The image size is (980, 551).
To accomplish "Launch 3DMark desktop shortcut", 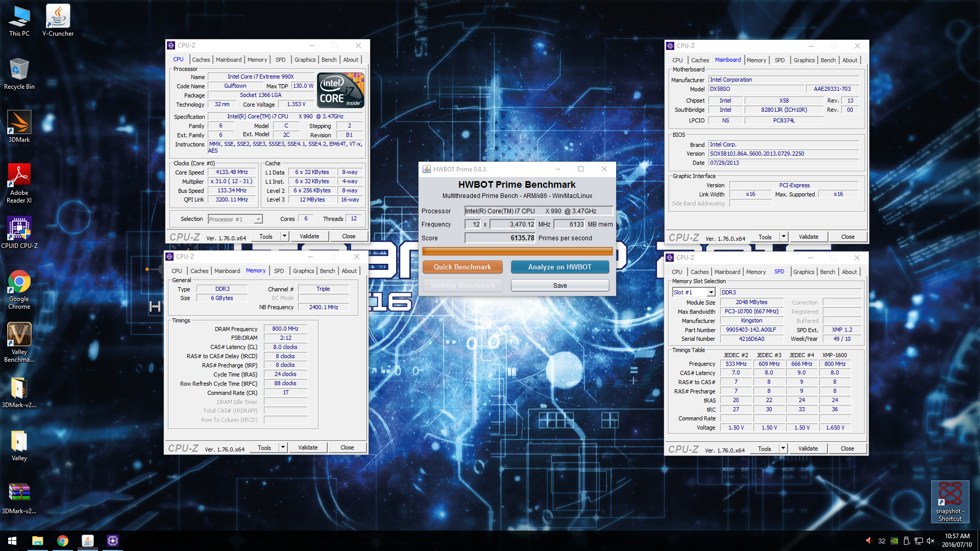I will [x=19, y=127].
